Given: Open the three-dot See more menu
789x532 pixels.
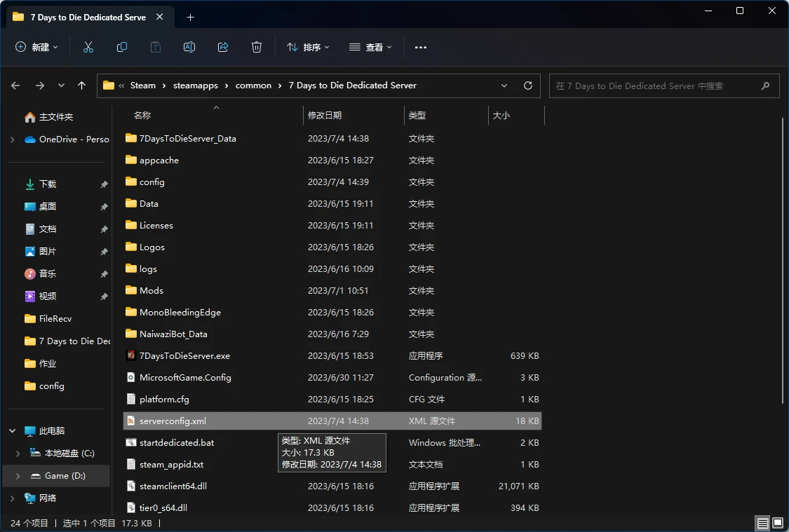Looking at the screenshot, I should point(421,47).
